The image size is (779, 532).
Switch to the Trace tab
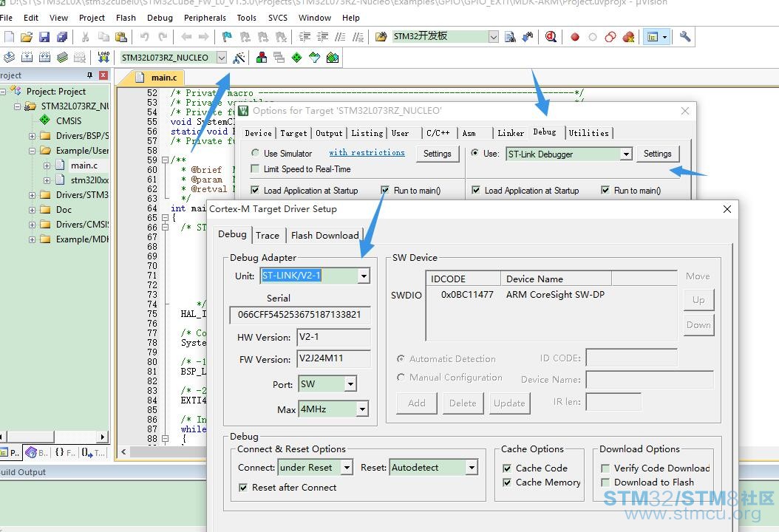click(268, 236)
